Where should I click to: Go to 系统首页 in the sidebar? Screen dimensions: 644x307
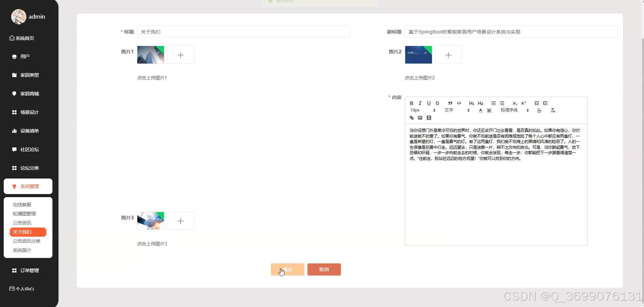pyautogui.click(x=22, y=38)
